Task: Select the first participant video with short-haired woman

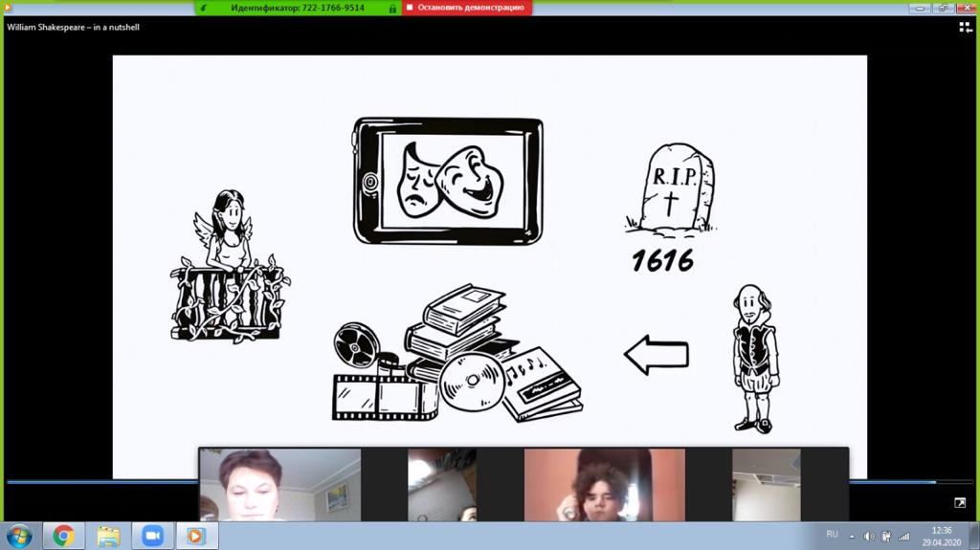Action: click(279, 485)
